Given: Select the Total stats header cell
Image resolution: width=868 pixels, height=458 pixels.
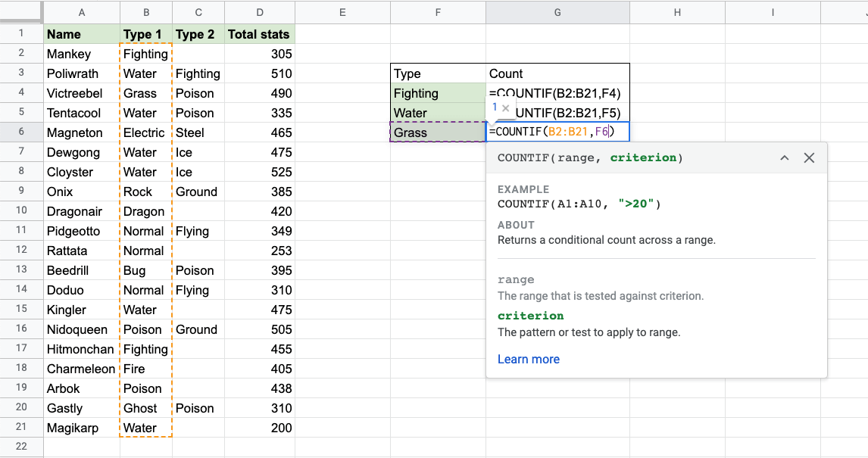Looking at the screenshot, I should click(x=259, y=34).
